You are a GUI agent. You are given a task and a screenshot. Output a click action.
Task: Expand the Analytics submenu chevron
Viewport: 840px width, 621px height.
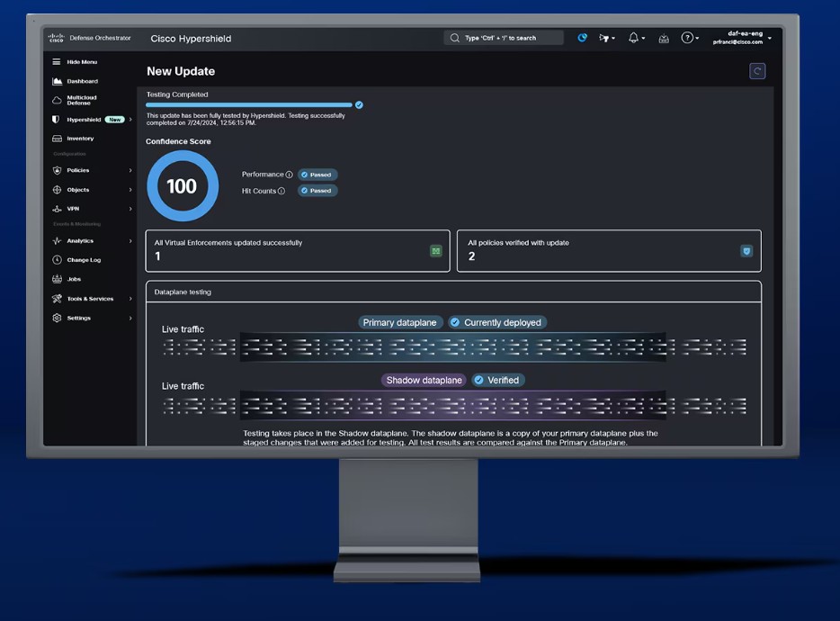[130, 241]
